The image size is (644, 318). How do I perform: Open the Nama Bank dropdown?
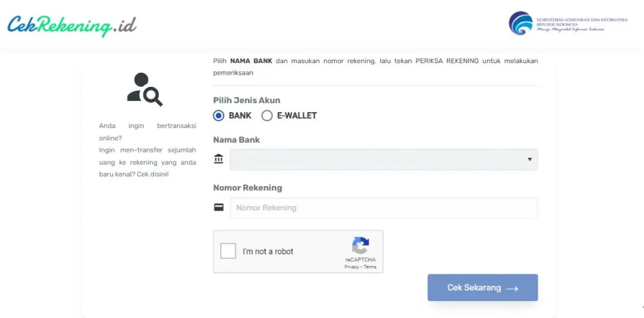tap(383, 159)
